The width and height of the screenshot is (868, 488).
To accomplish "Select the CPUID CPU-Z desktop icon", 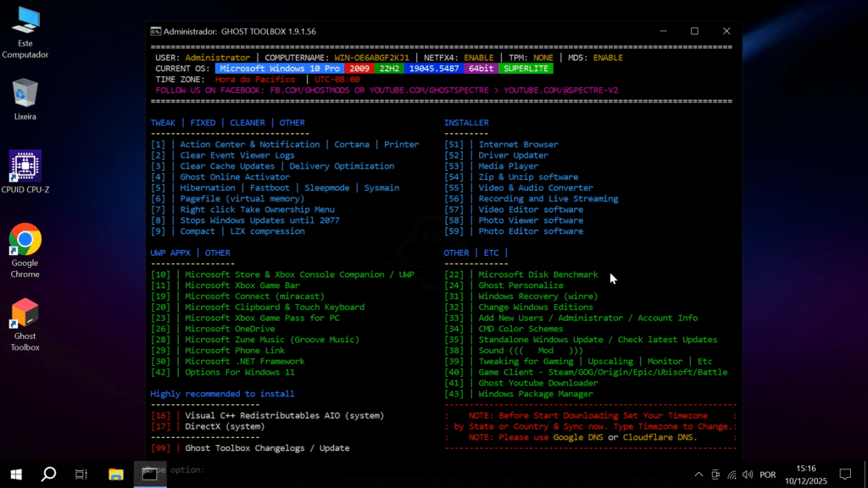I will pyautogui.click(x=25, y=166).
